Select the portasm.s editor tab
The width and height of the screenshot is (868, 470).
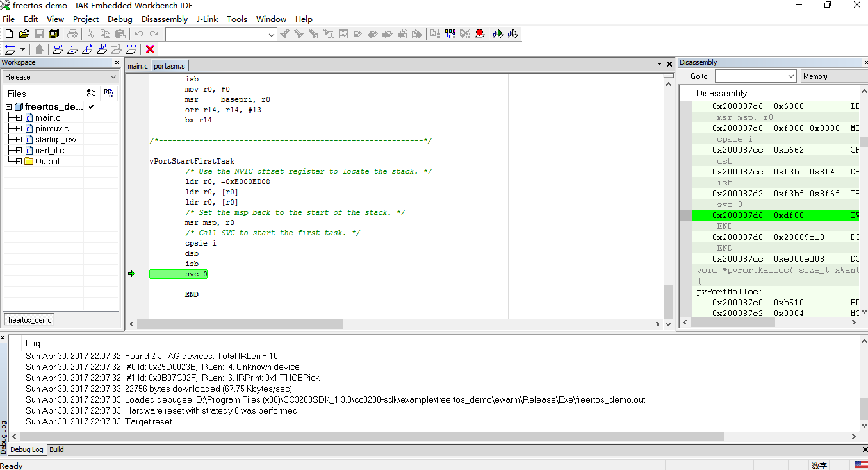point(169,66)
